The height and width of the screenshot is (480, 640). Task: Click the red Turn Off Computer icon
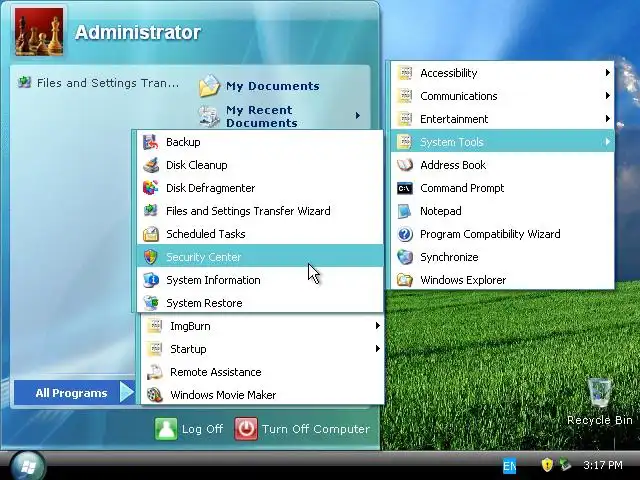pyautogui.click(x=246, y=429)
